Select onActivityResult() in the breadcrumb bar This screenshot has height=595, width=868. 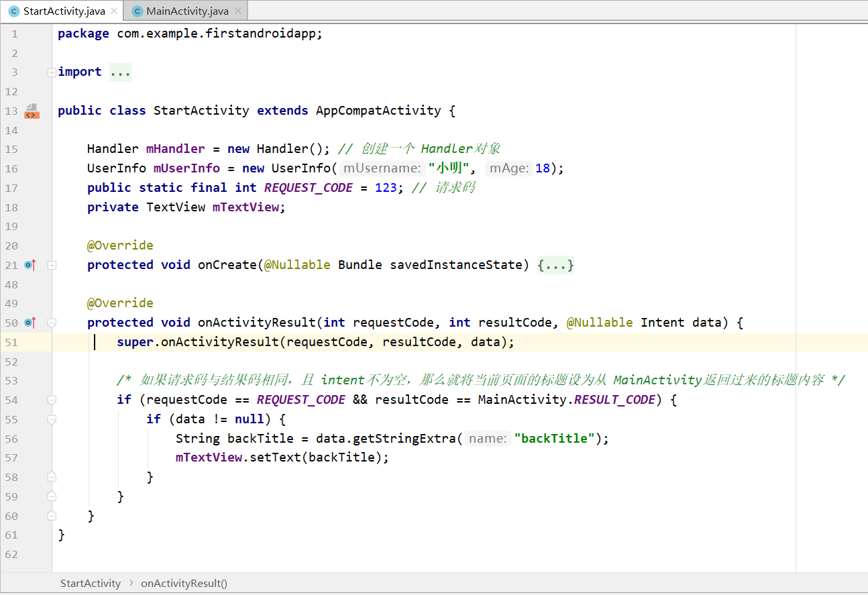(184, 583)
